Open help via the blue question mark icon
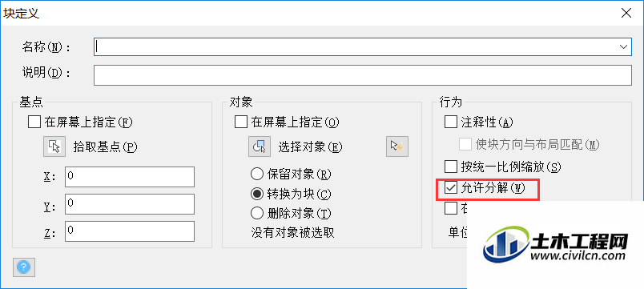 tap(24, 267)
